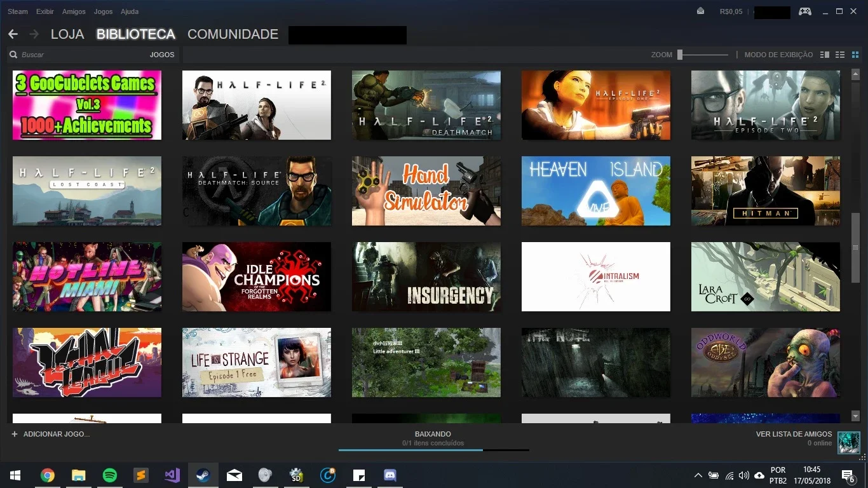Click the Steam taskbar icon

pyautogui.click(x=203, y=475)
